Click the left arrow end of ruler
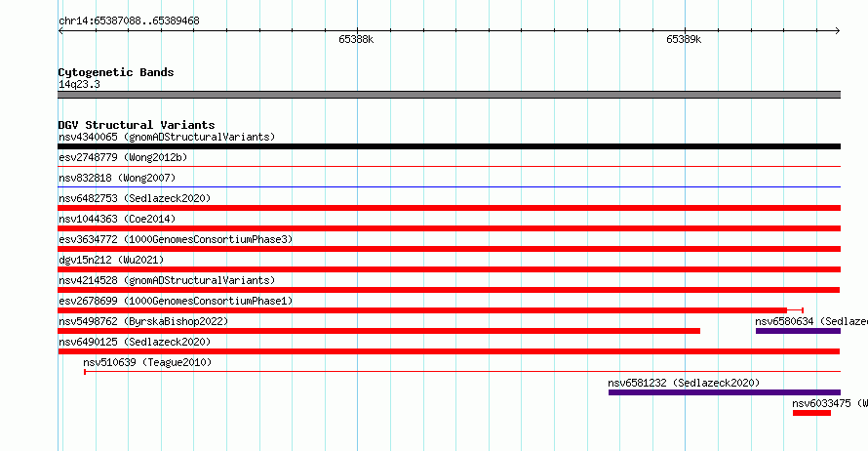868x451 pixels. (x=60, y=31)
